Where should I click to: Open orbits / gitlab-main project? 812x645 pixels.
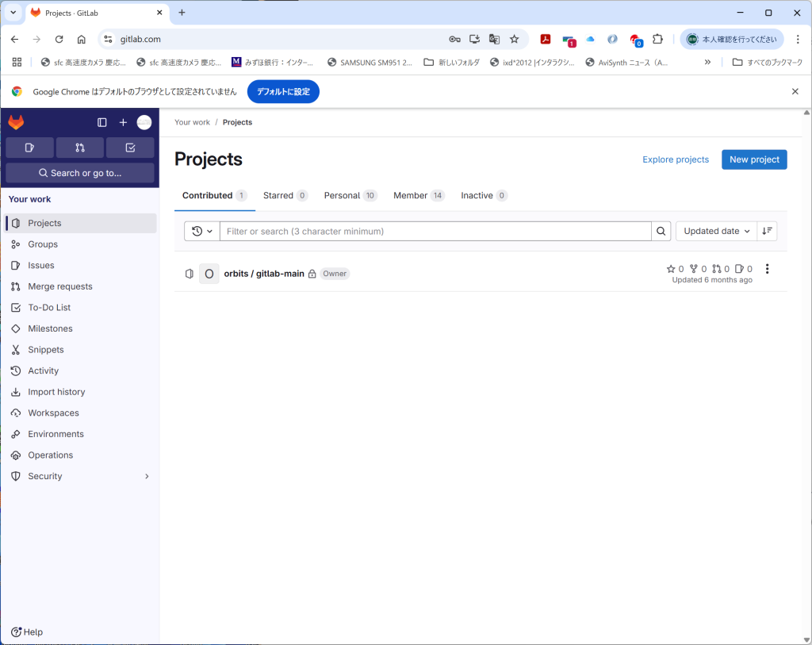[x=264, y=274]
